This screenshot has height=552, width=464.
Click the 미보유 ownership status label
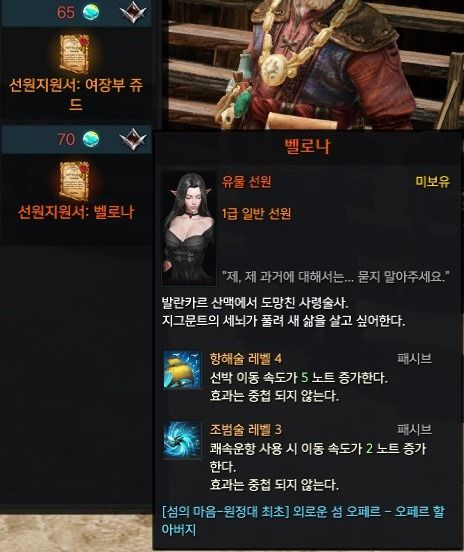[x=433, y=182]
